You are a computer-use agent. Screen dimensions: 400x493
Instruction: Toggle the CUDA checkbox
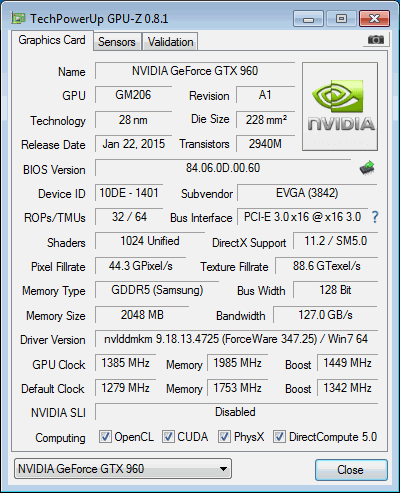click(x=168, y=437)
